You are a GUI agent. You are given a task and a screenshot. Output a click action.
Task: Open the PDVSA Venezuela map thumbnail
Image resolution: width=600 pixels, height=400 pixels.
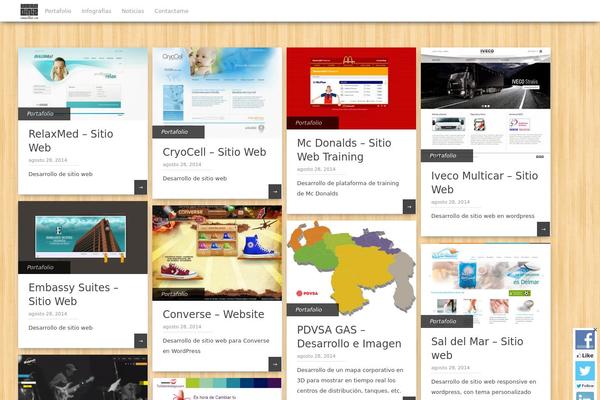pos(351,268)
